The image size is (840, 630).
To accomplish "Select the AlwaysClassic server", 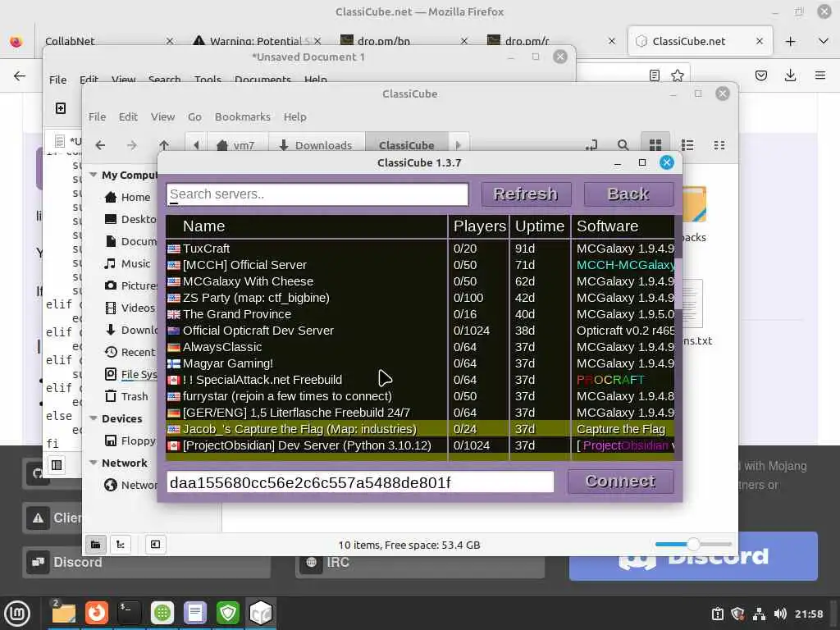I will click(420, 347).
